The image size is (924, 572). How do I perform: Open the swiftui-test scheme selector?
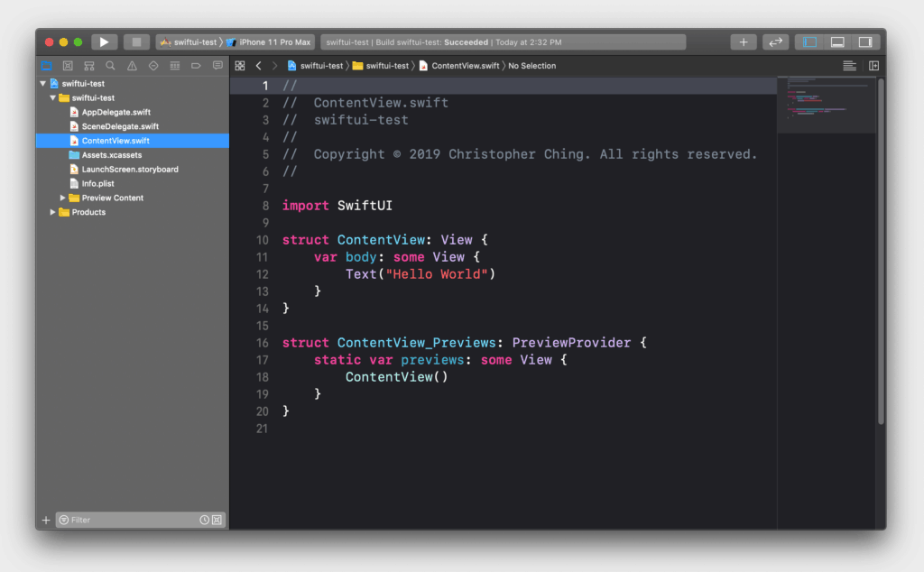189,42
